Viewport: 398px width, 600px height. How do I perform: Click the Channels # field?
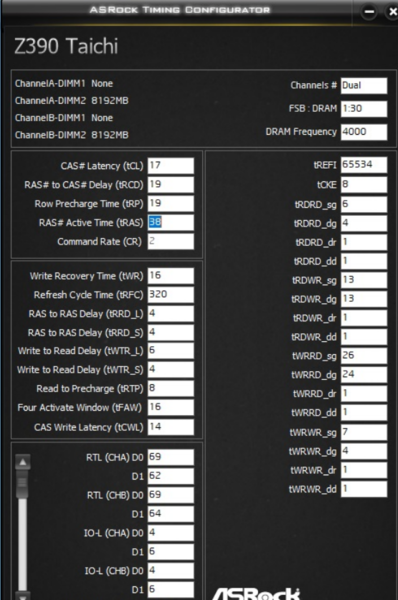pyautogui.click(x=364, y=85)
